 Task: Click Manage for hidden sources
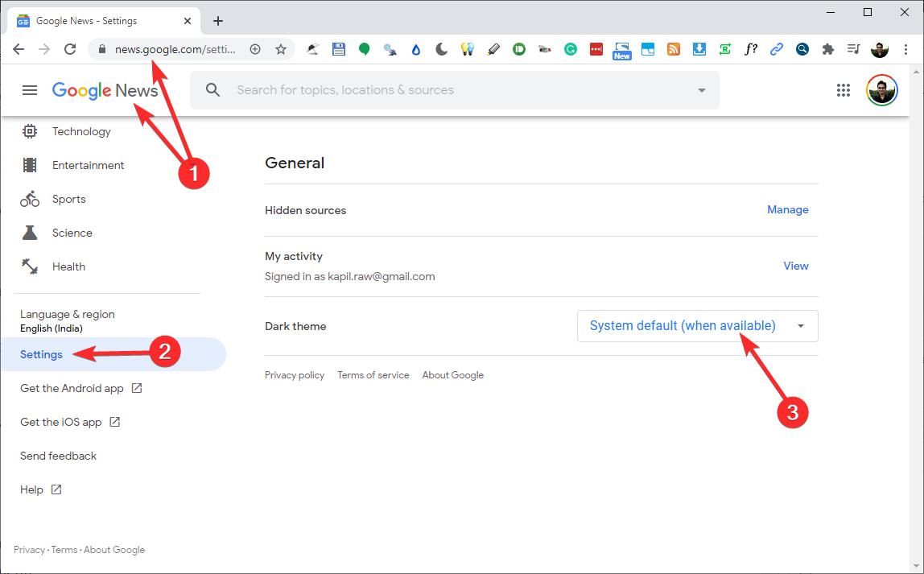pos(787,209)
